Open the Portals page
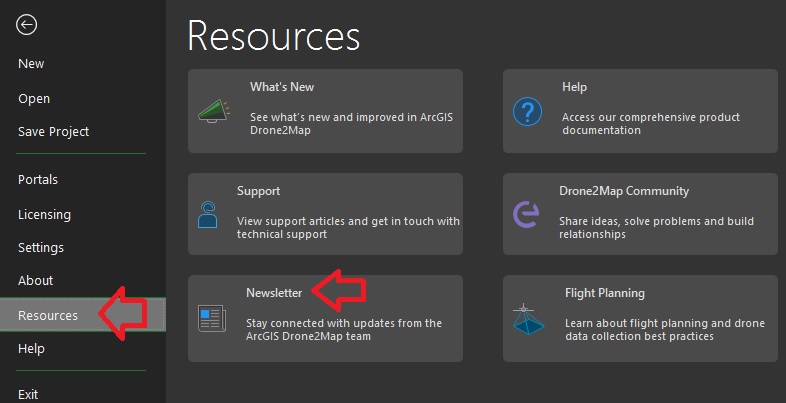The height and width of the screenshot is (403, 786). 38,179
